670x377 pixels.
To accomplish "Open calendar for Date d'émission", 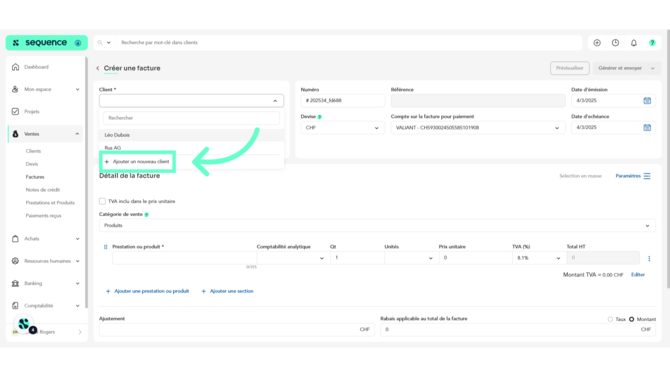I will 647,101.
